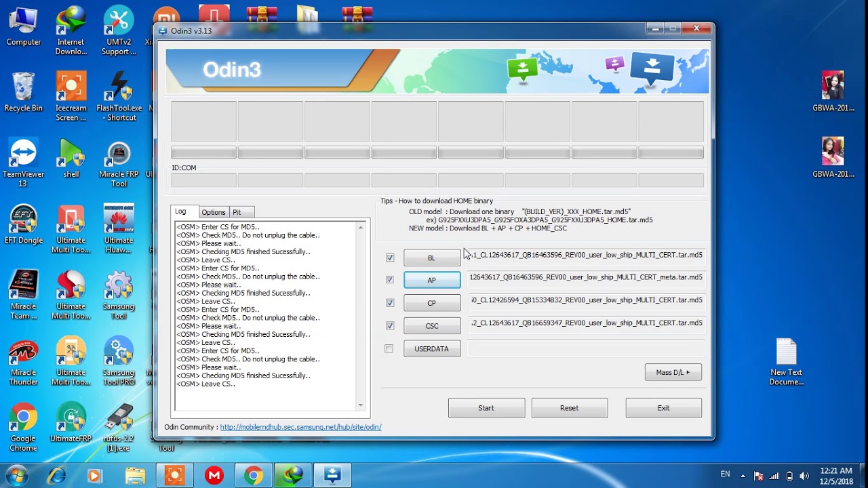This screenshot has height=488, width=868.
Task: Click the Exit button in Odin
Action: click(663, 408)
